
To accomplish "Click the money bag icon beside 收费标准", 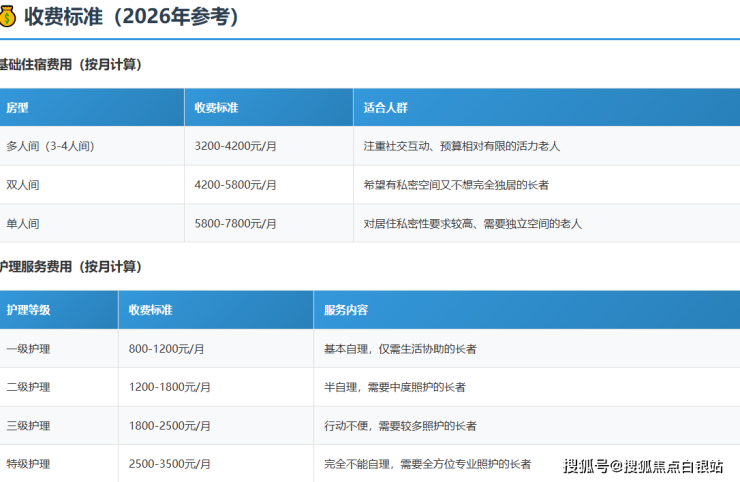I will pyautogui.click(x=9, y=17).
